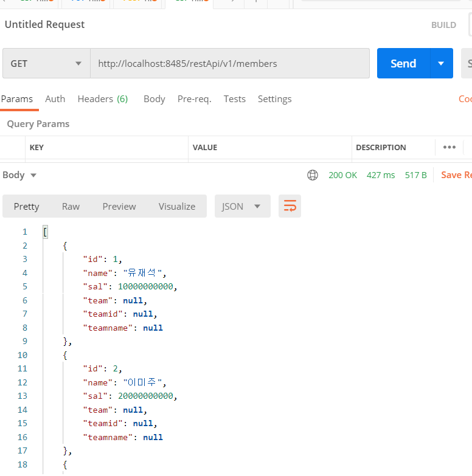Toggle the line wrap icon

click(290, 207)
